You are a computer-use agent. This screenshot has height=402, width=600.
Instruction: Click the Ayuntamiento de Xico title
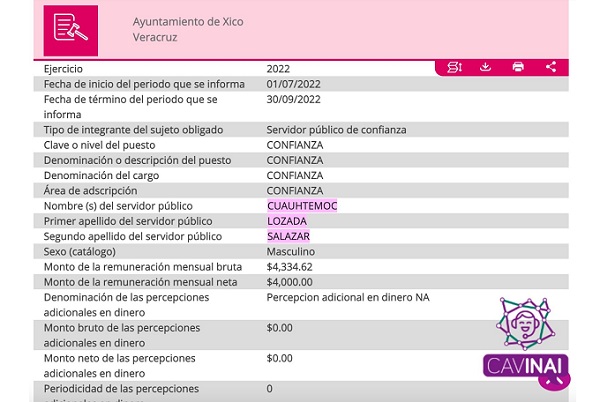tap(188, 22)
